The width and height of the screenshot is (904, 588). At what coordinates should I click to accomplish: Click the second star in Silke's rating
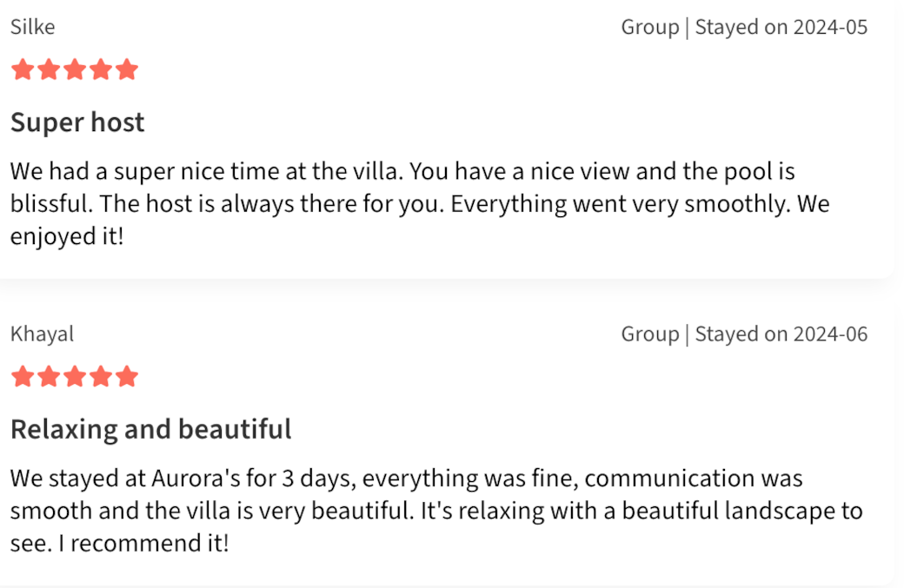click(49, 69)
